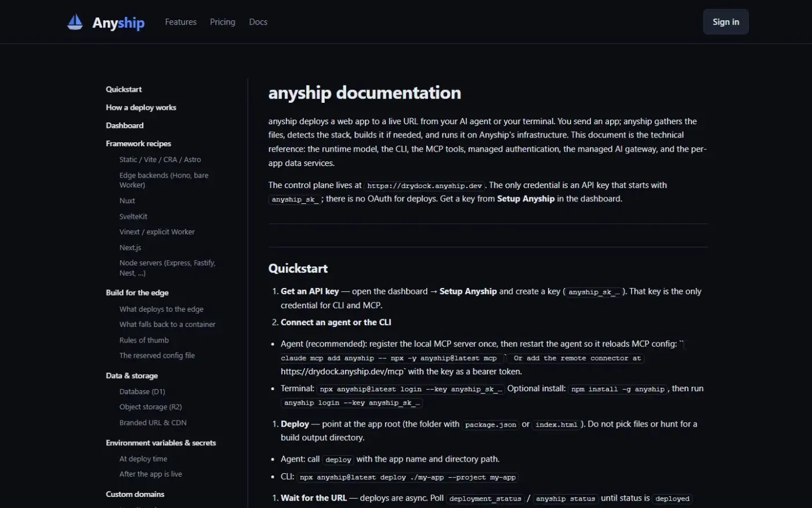Open How a deploy works section

tap(141, 107)
